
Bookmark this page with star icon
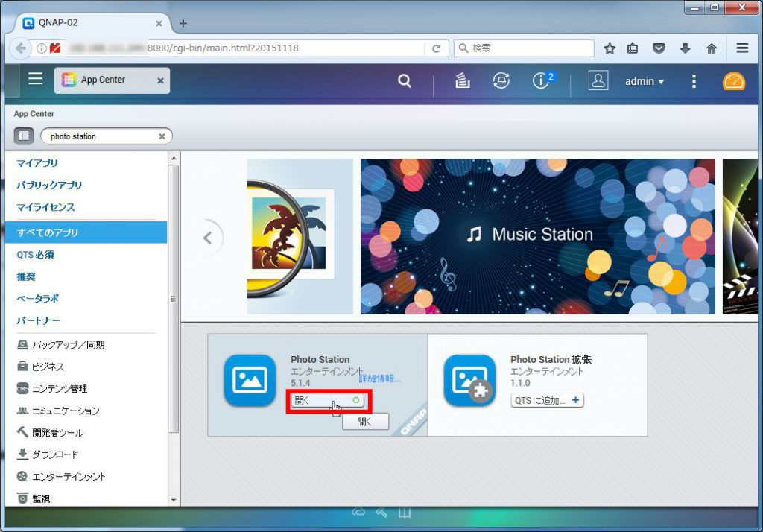[610, 48]
